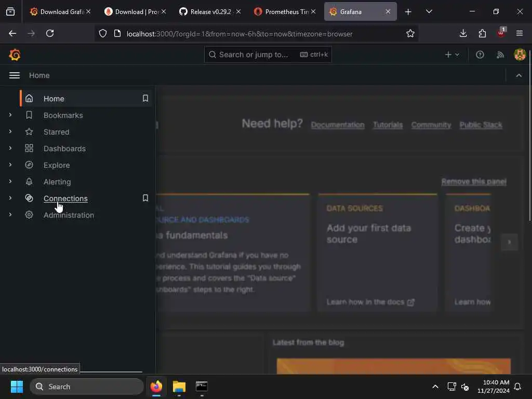
Task: Click the Windows Start button
Action: coord(17,387)
